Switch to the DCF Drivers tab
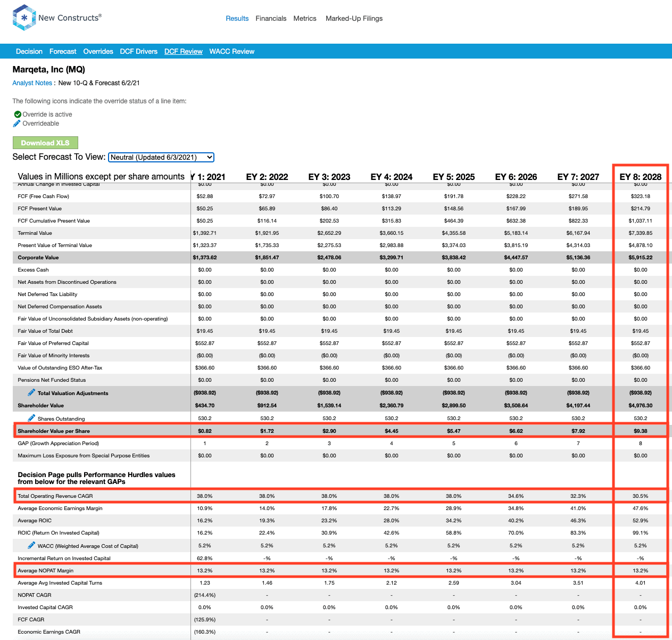This screenshot has width=672, height=640. (x=138, y=51)
